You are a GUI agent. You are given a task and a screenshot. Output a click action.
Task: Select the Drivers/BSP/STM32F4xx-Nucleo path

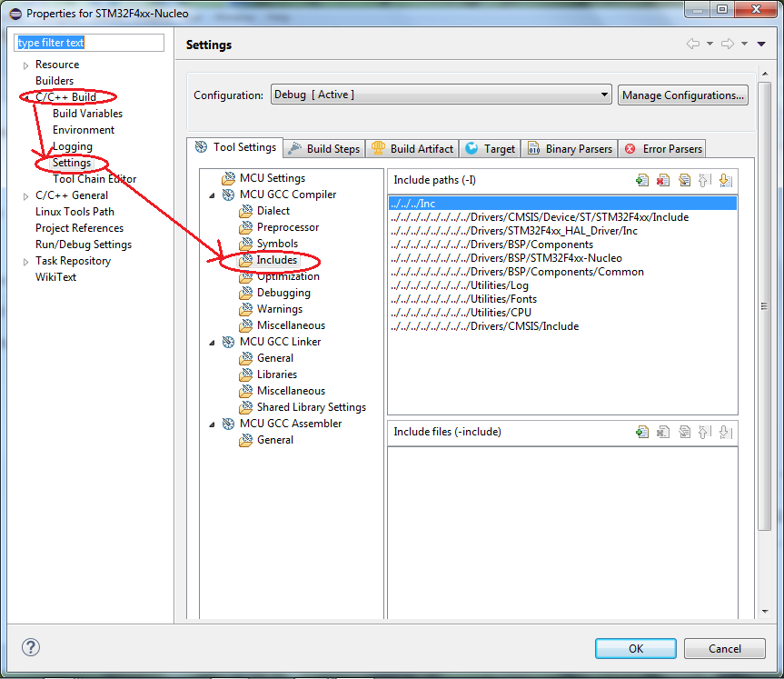pyautogui.click(x=562, y=258)
